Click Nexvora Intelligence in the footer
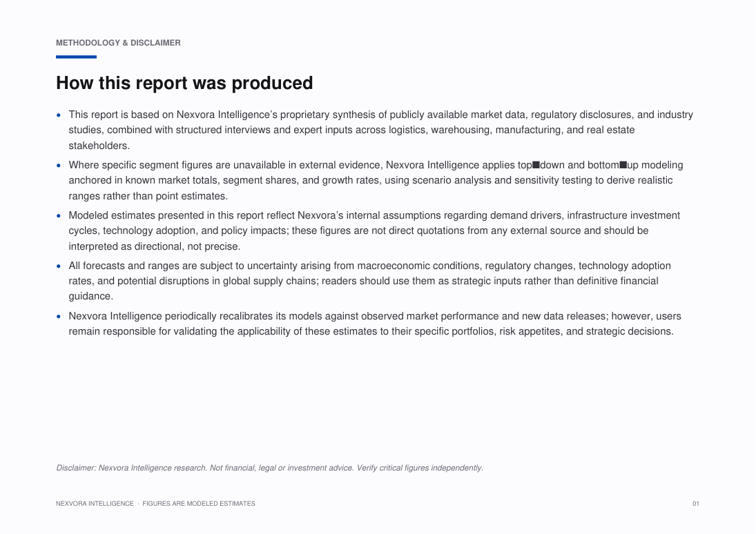The width and height of the screenshot is (756, 534). click(95, 504)
